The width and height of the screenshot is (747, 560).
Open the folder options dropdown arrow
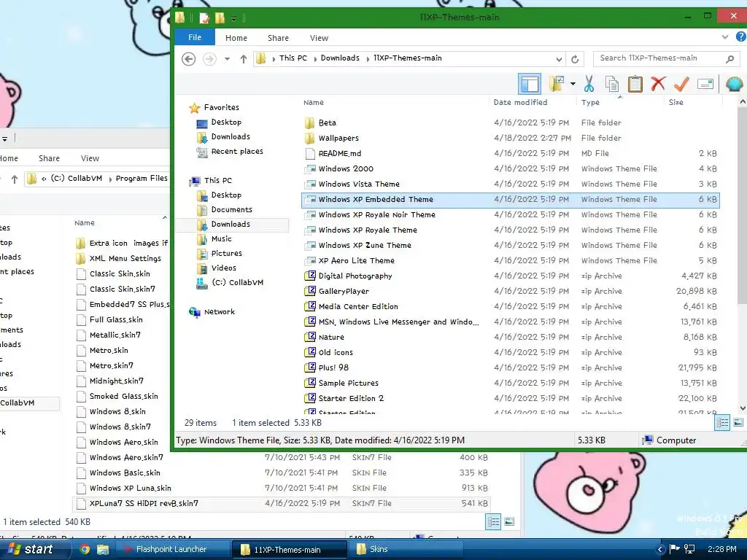click(573, 85)
